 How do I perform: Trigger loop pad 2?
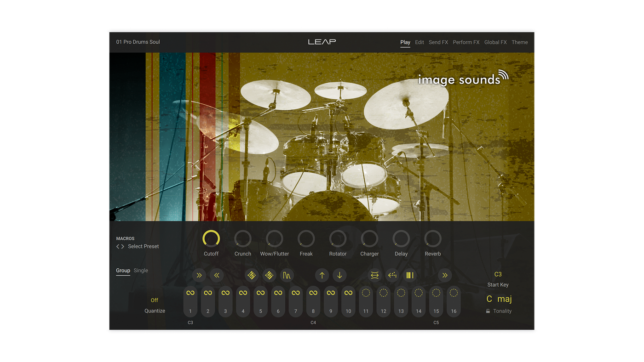pos(208,301)
